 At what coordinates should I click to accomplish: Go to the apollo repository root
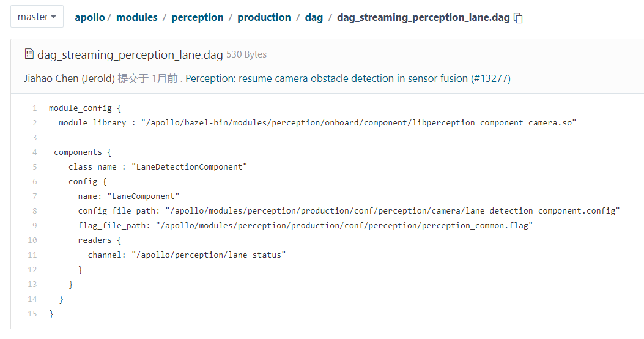click(x=89, y=17)
